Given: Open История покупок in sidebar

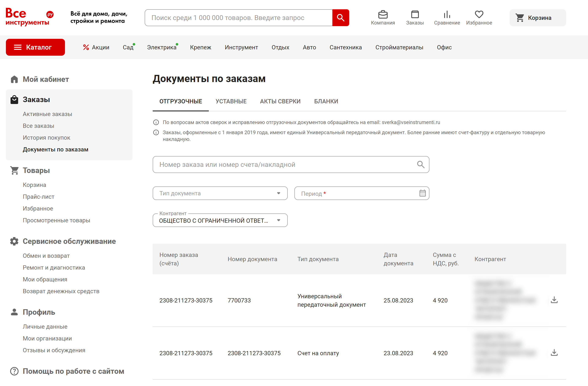Looking at the screenshot, I should pos(46,138).
